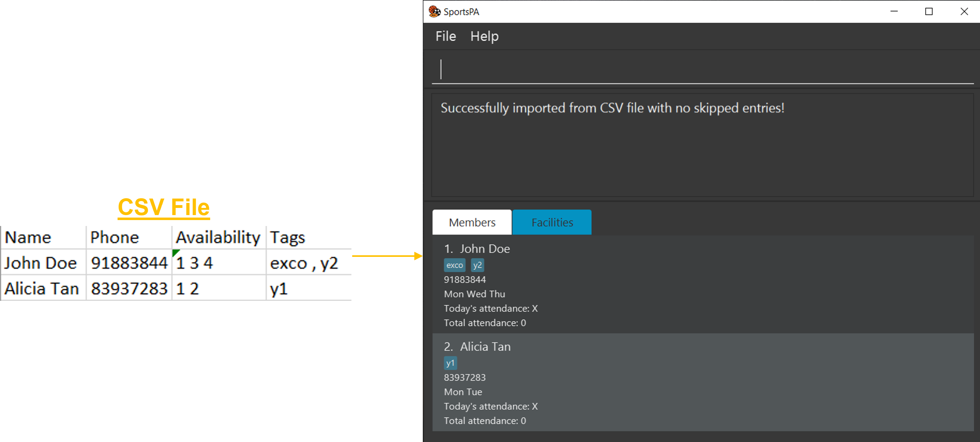
Task: Click the 'exco , y2' tags cell in CSV
Action: [x=309, y=262]
